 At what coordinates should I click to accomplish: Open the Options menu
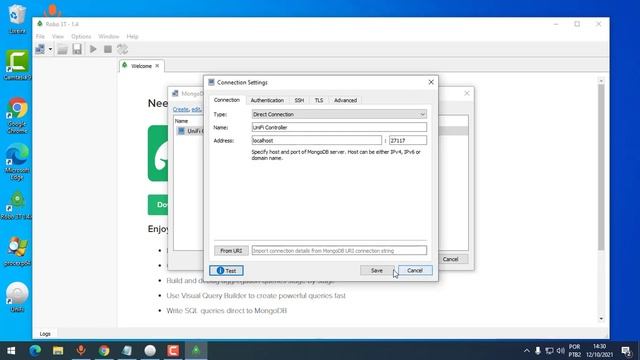click(81, 36)
